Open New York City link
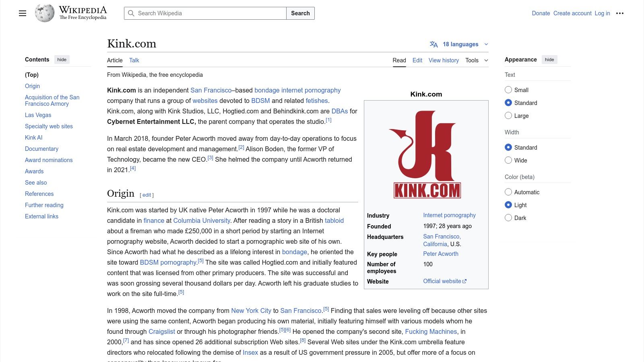The image size is (644, 362). [x=251, y=311]
